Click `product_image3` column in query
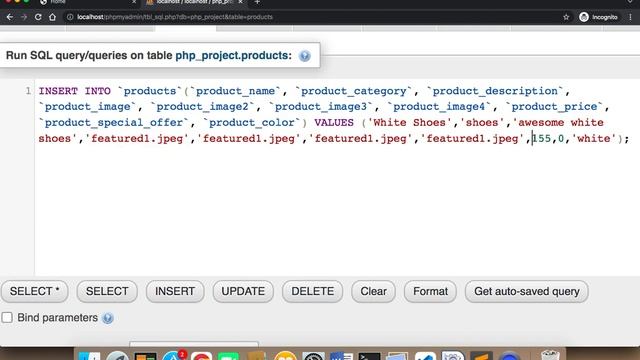Image resolution: width=640 pixels, height=360 pixels. [321, 107]
